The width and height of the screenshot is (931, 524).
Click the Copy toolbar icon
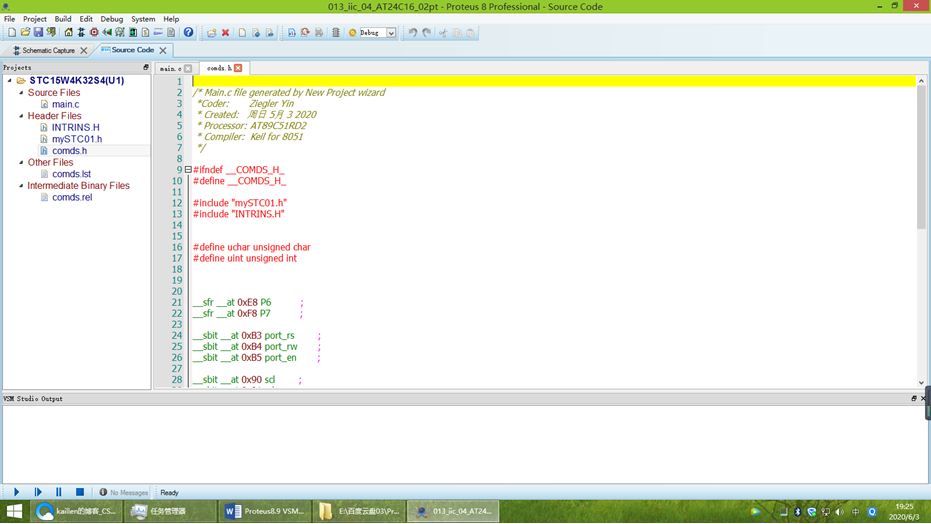pos(457,33)
